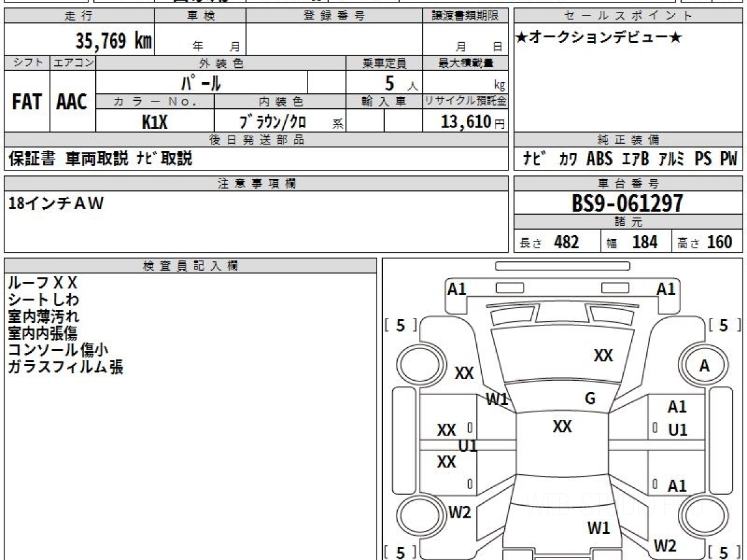Click the AAC air conditioner value
Screen dimensions: 747x560
pos(72,103)
